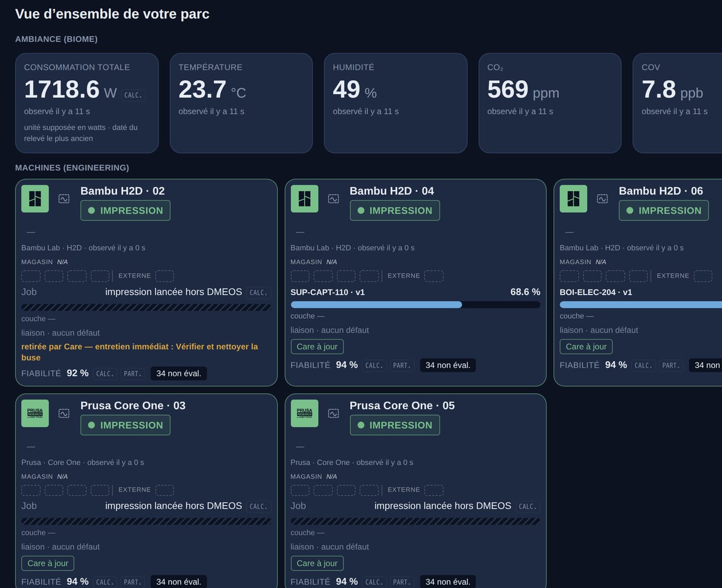722x588 pixels.
Task: Select the COV value 7.8 ppb
Action: coord(672,89)
